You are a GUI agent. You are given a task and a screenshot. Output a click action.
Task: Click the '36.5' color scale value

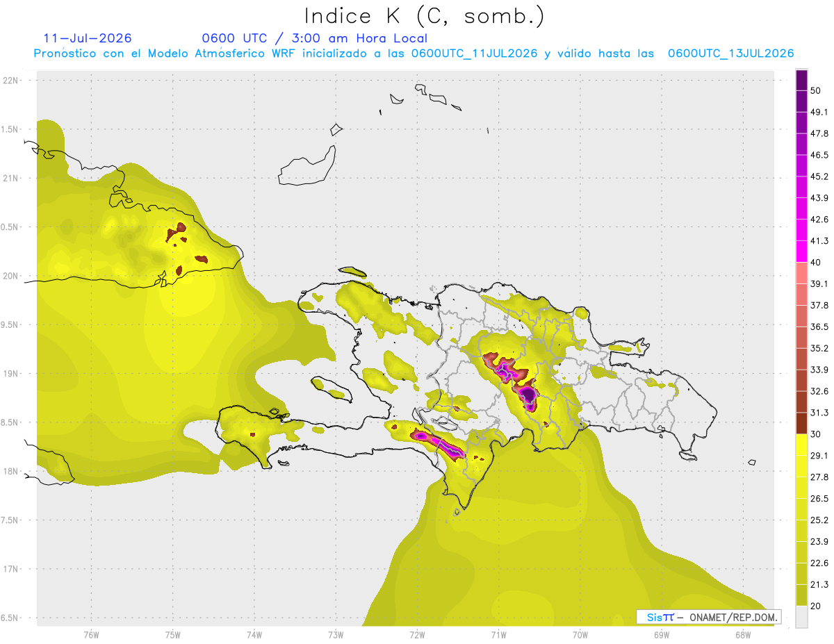[819, 327]
